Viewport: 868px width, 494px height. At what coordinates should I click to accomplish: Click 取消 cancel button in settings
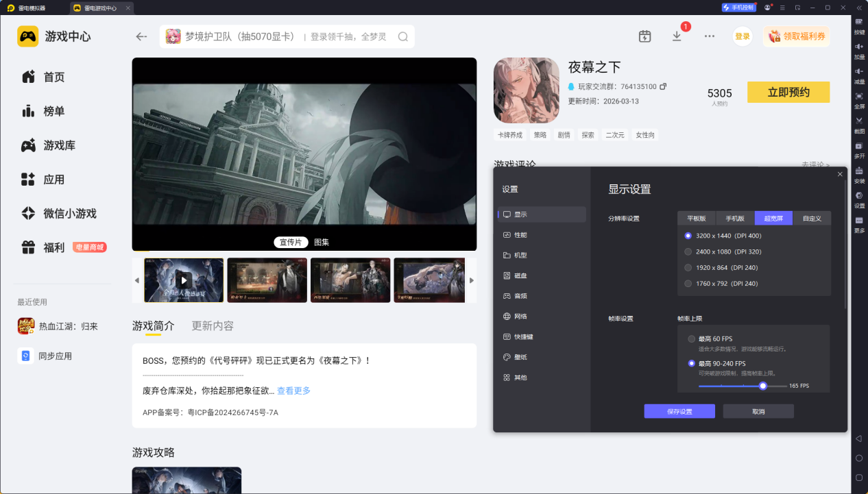758,411
